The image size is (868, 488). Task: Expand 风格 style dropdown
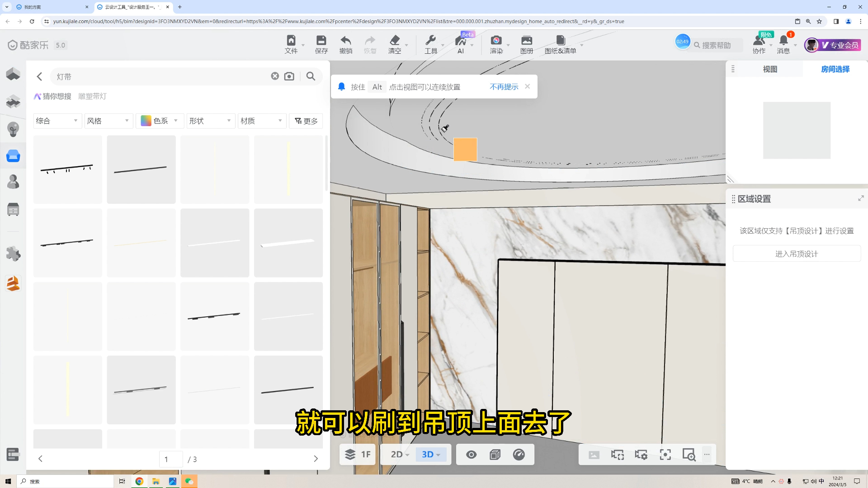(x=108, y=120)
